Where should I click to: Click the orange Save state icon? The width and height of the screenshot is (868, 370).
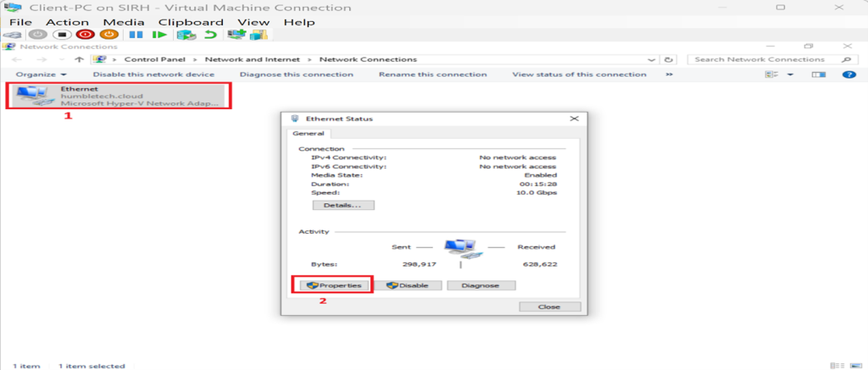(x=108, y=35)
